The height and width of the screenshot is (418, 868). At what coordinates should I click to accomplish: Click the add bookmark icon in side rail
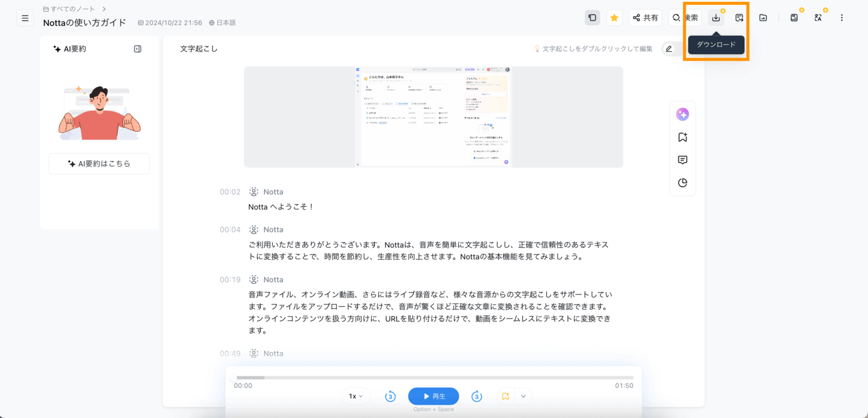click(683, 138)
